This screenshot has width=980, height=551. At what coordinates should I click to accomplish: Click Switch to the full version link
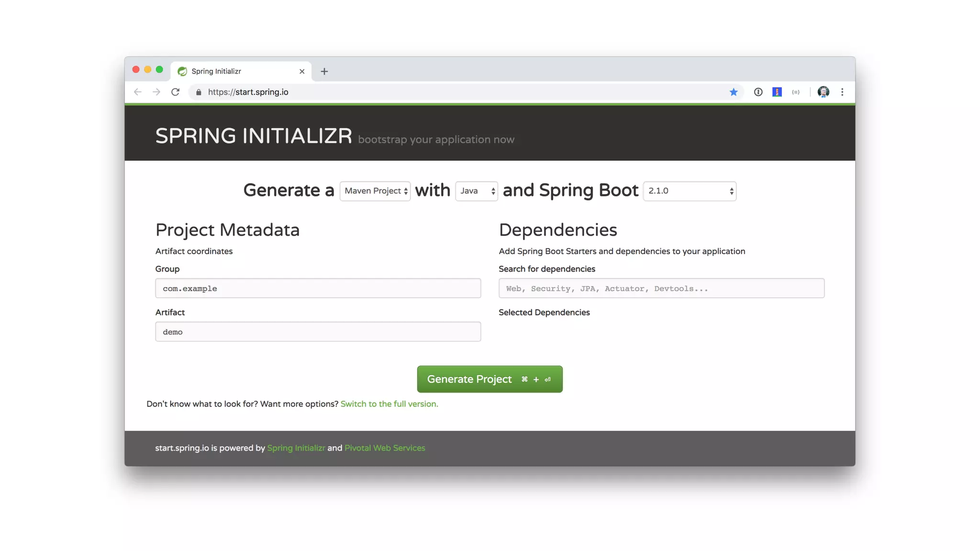pyautogui.click(x=389, y=404)
